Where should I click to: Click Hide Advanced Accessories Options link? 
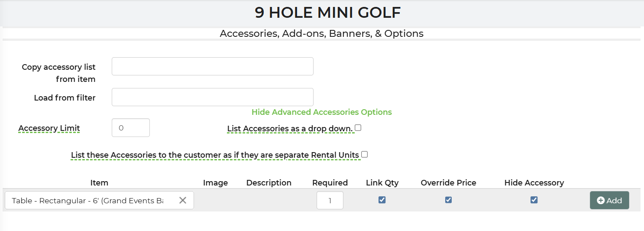coord(321,112)
